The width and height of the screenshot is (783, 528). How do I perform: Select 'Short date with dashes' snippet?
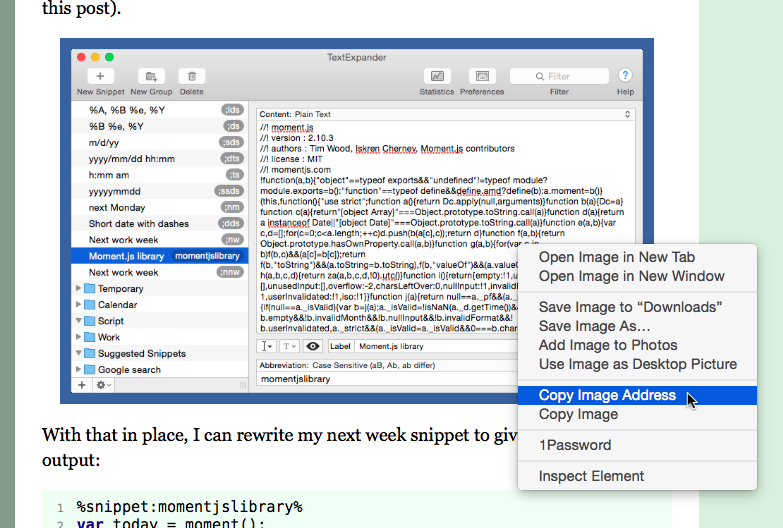click(x=160, y=224)
